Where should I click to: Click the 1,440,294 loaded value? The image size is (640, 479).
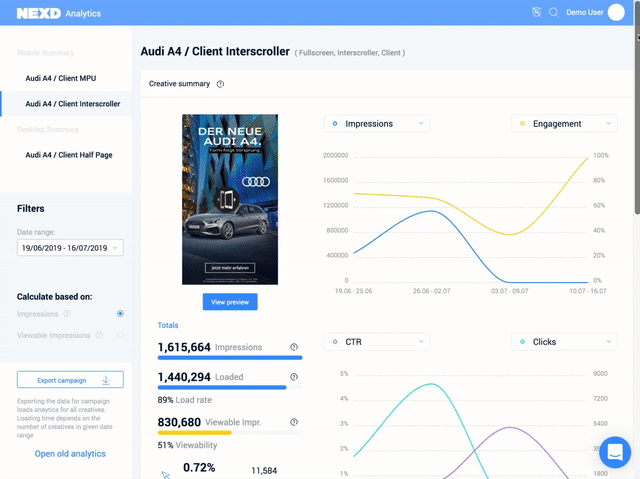(x=184, y=377)
